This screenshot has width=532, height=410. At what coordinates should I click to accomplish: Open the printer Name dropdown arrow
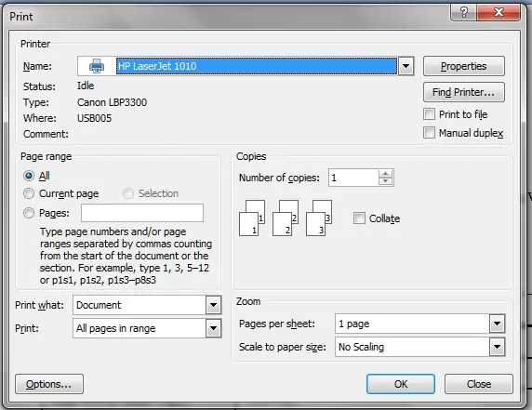click(x=406, y=66)
